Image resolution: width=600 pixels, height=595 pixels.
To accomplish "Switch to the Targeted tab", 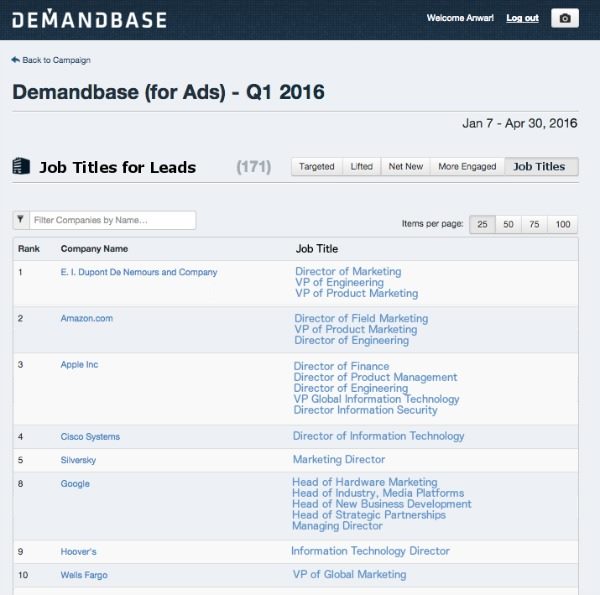I will (317, 166).
